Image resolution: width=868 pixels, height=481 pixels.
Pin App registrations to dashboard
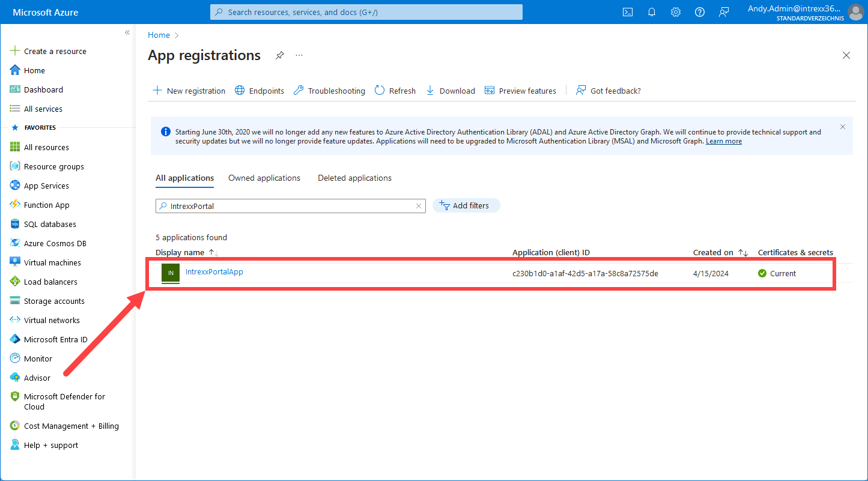point(279,55)
